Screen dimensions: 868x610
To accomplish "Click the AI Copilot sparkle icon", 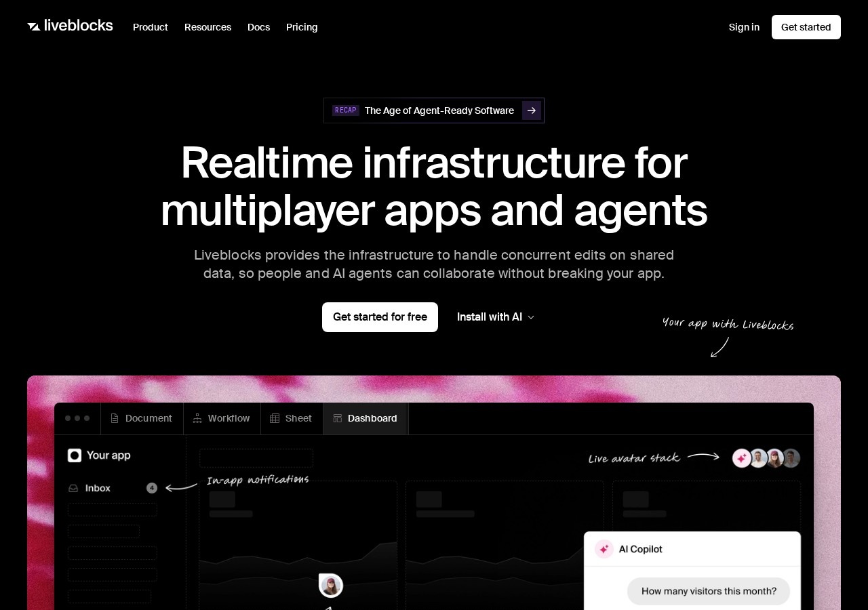I will coord(604,549).
